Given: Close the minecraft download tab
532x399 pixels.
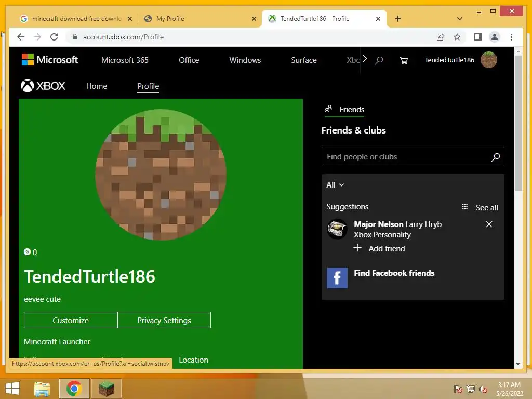Looking at the screenshot, I should click(129, 19).
